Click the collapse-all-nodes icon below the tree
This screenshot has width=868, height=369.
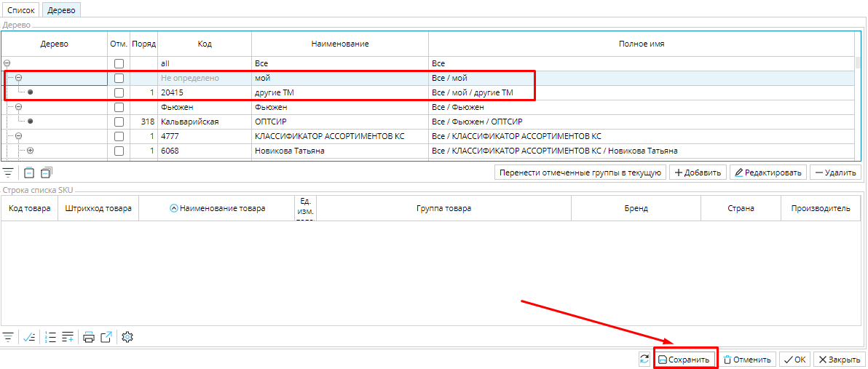click(28, 172)
